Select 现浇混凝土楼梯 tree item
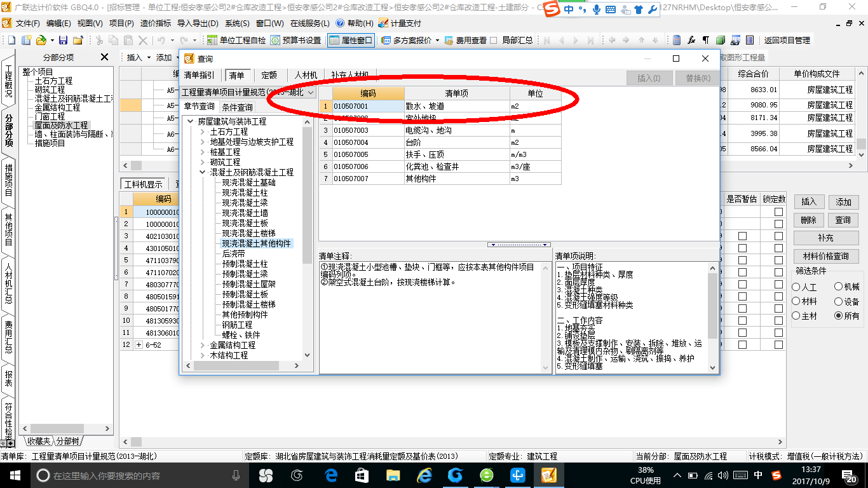 click(248, 233)
